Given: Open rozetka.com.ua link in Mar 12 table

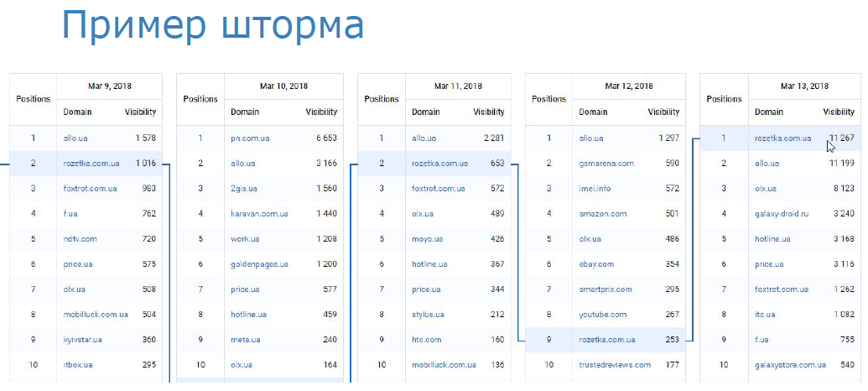Looking at the screenshot, I should click(607, 340).
